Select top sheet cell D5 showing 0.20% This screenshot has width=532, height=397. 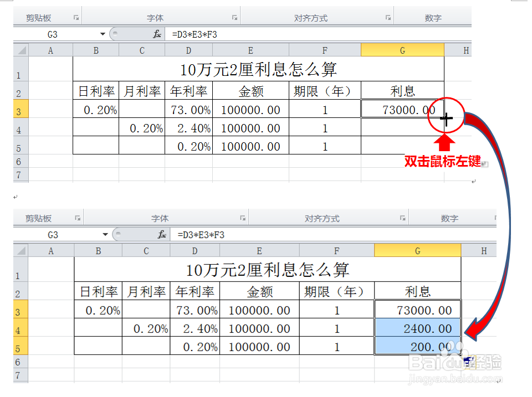click(188, 145)
